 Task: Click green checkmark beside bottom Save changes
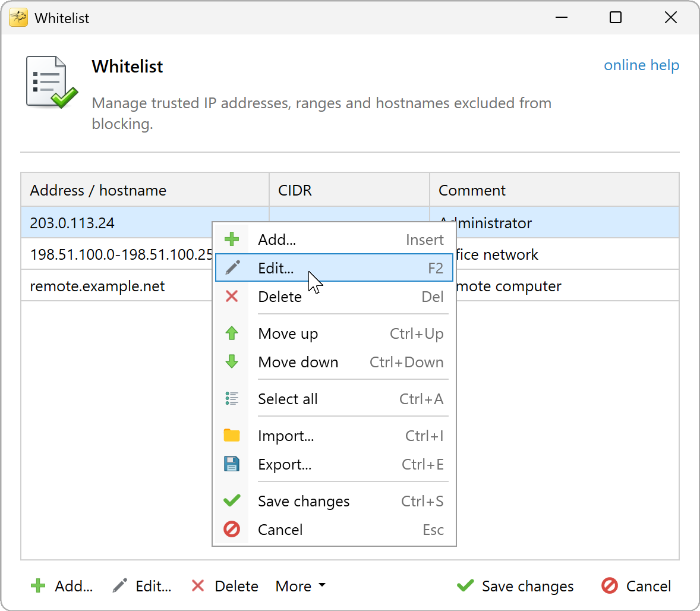[466, 585]
